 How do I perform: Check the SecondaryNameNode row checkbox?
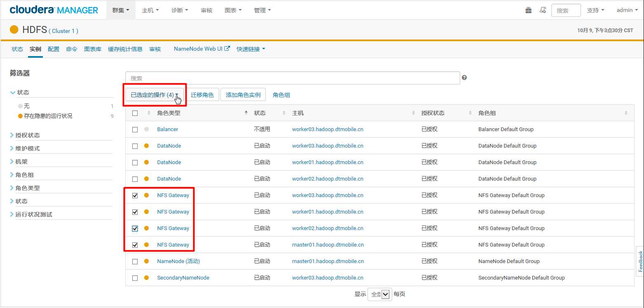(135, 278)
